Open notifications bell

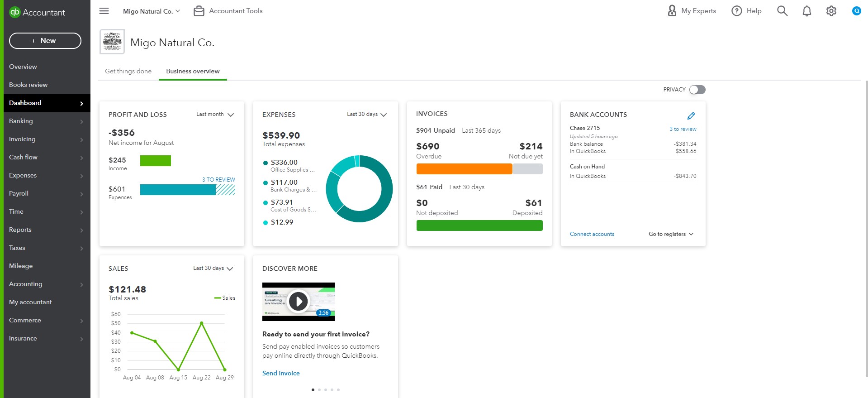coord(806,11)
